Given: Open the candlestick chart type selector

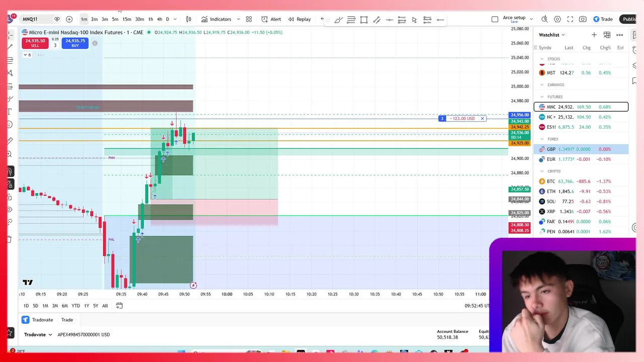Looking at the screenshot, I should tap(189, 19).
